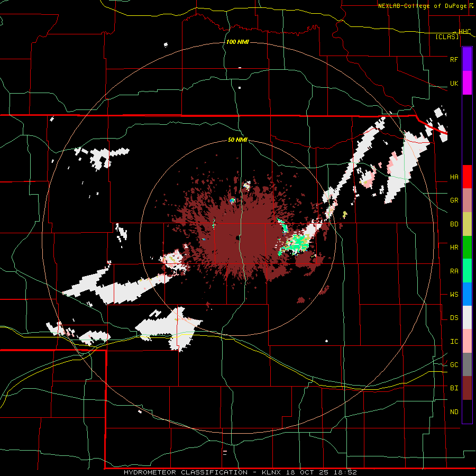Click the '100 NMI' range ring label
This screenshot has height=476, width=476.
tap(237, 42)
